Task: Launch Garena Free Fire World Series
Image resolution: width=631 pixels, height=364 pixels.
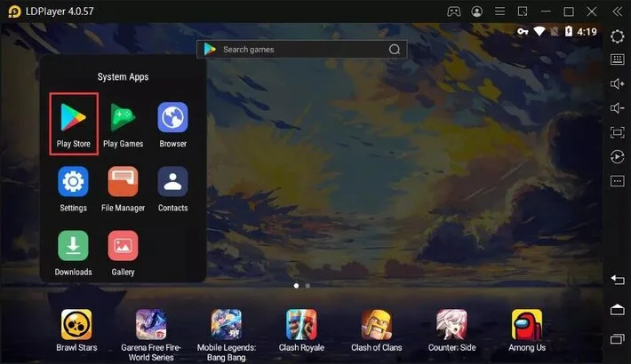Action: coord(151,324)
